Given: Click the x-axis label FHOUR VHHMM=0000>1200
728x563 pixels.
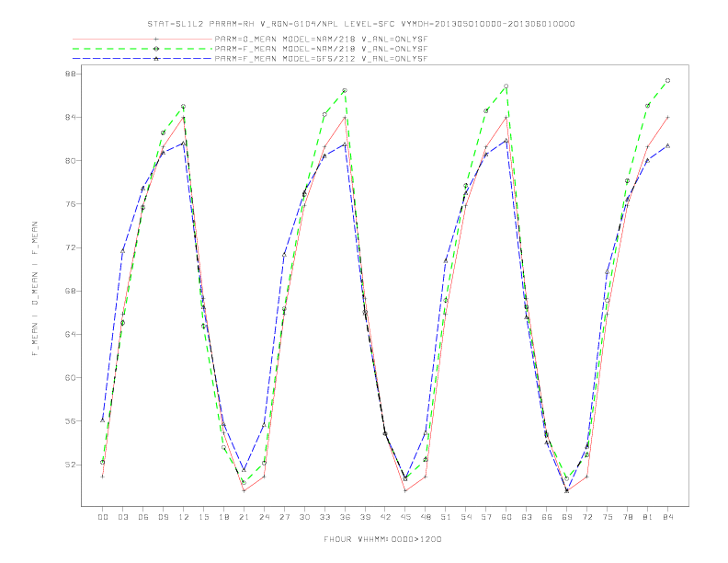Looking at the screenshot, I should (382, 539).
